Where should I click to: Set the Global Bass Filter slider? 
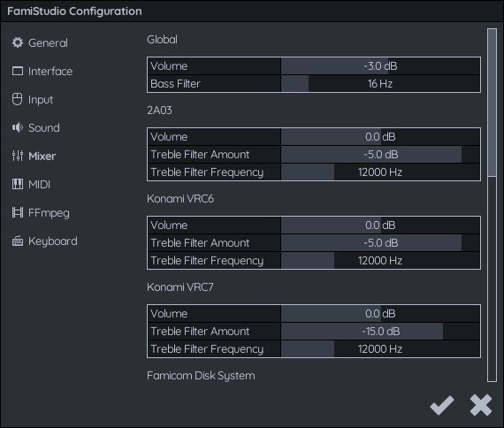tap(380, 84)
